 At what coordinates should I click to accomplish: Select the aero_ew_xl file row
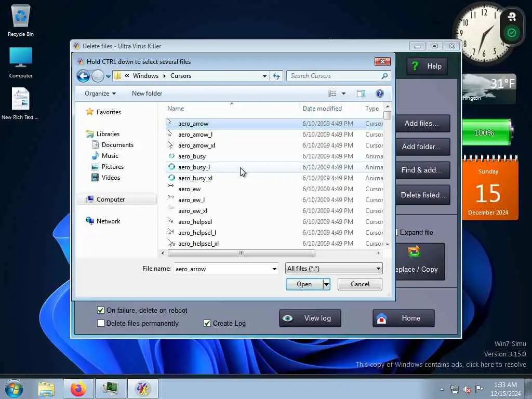tap(274, 211)
